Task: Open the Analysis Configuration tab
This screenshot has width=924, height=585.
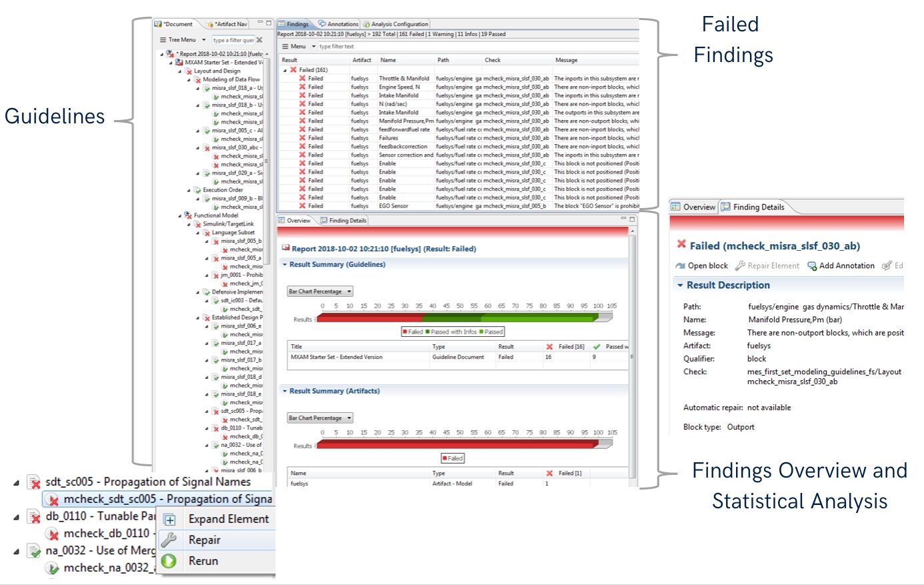Action: [x=395, y=23]
